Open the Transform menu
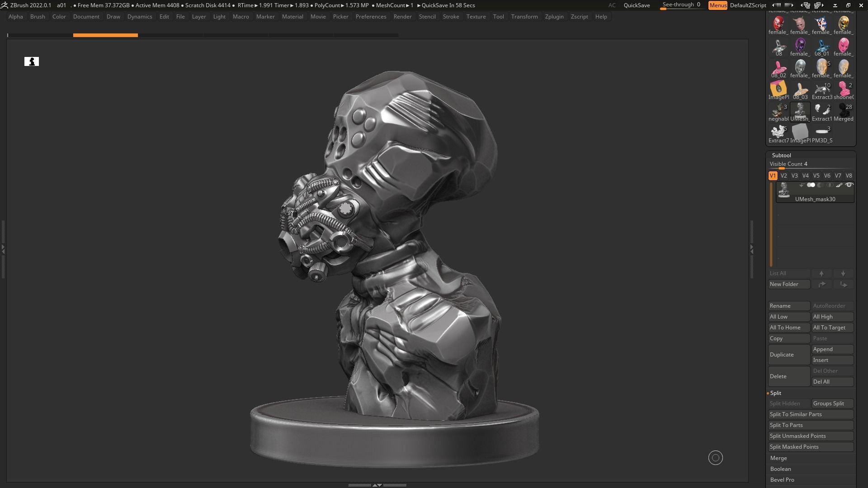Screen dimensions: 868x488 (524, 17)
